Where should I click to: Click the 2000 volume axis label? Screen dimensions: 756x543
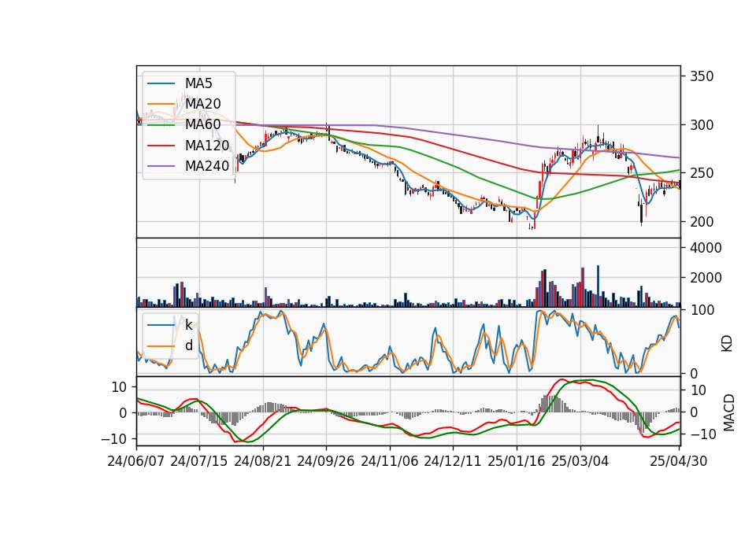[x=706, y=278]
